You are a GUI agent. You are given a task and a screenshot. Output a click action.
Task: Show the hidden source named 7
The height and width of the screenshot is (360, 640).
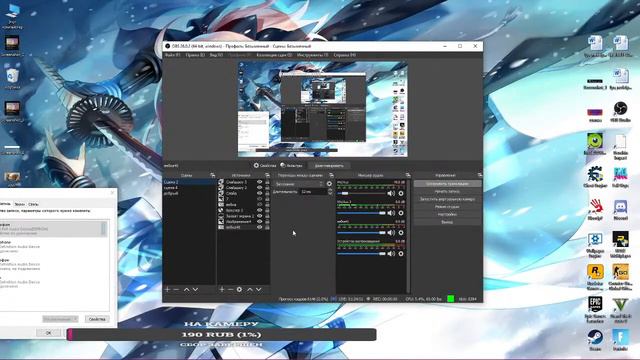pyautogui.click(x=259, y=199)
